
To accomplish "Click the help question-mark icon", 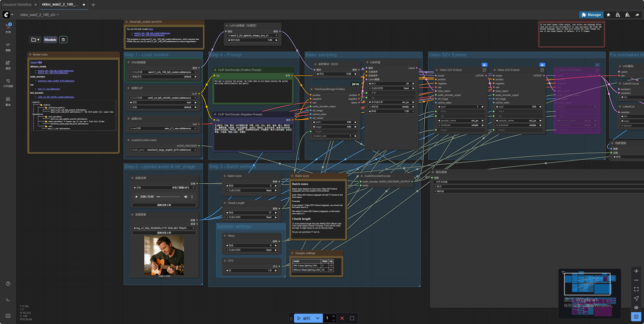I will pos(8,284).
